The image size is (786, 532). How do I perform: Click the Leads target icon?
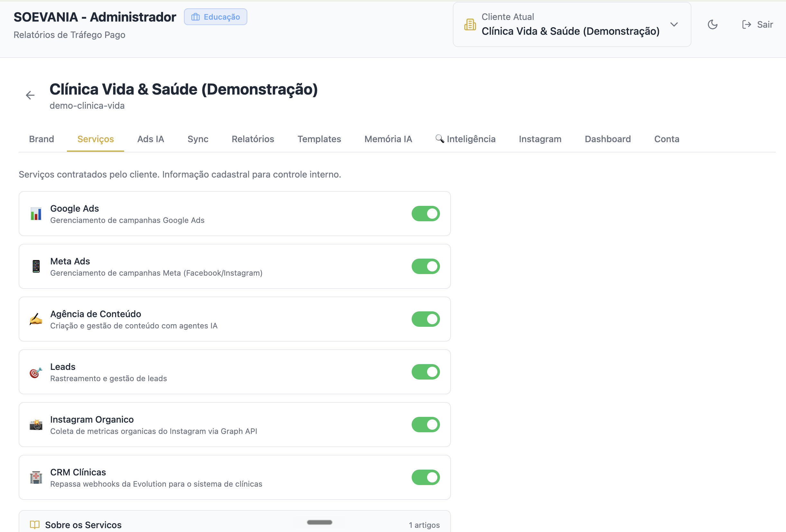coord(36,372)
